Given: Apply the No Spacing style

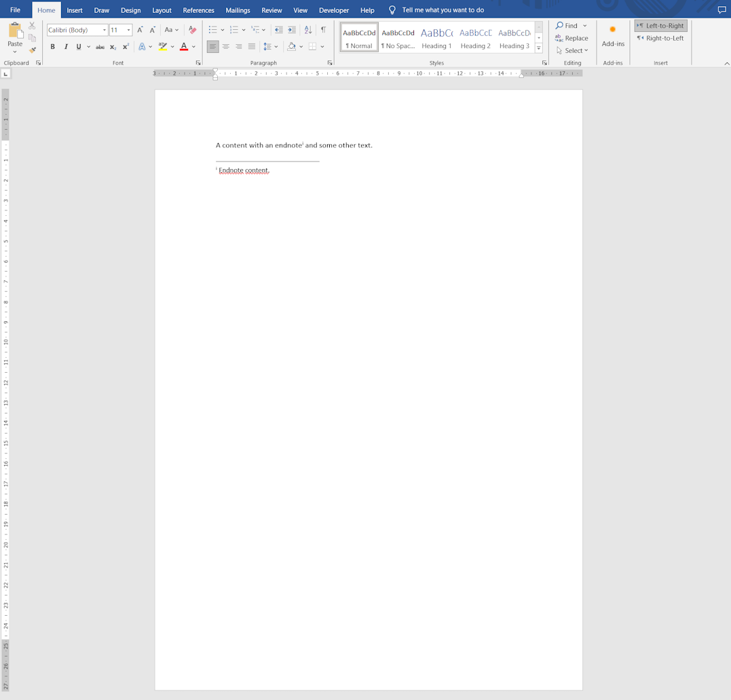Looking at the screenshot, I should 398,37.
